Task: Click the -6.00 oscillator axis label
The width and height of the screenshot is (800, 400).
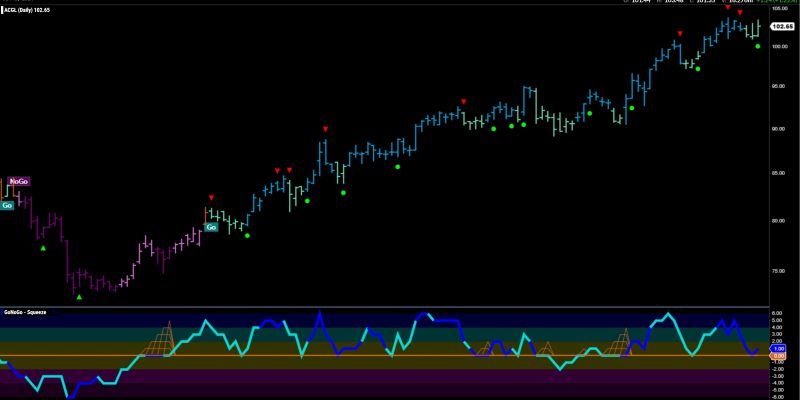Action: tap(777, 396)
